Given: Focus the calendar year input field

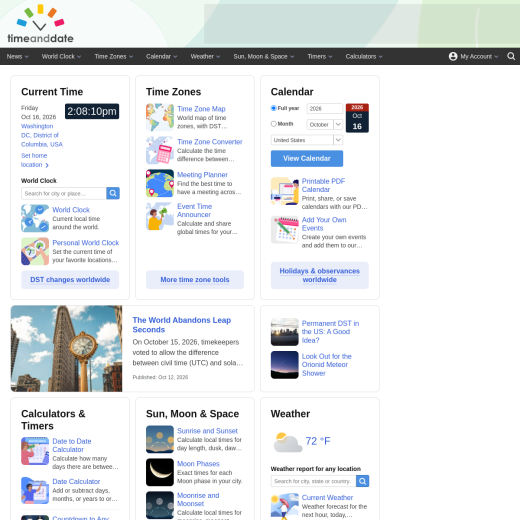Looking at the screenshot, I should pyautogui.click(x=325, y=109).
